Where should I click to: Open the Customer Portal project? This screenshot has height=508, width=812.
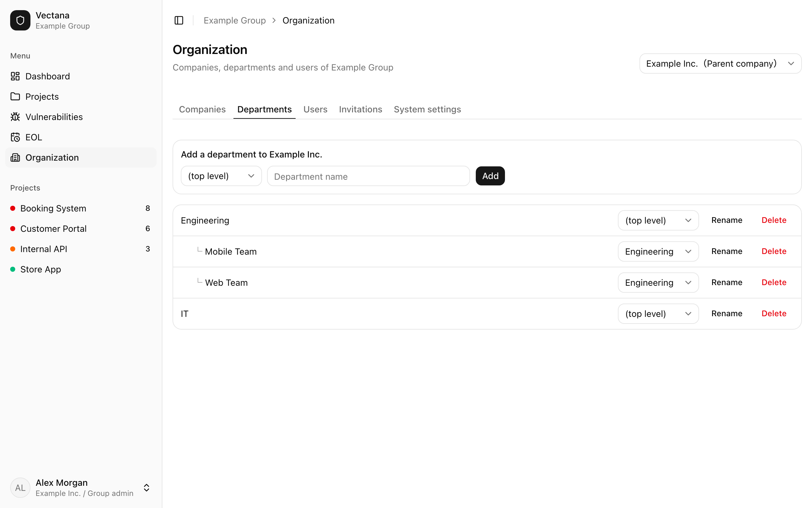click(x=81, y=229)
